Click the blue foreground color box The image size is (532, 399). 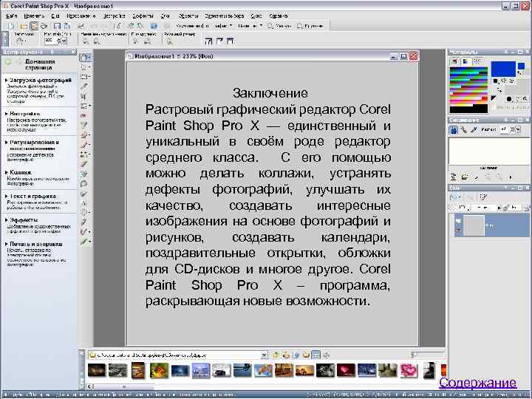503,68
